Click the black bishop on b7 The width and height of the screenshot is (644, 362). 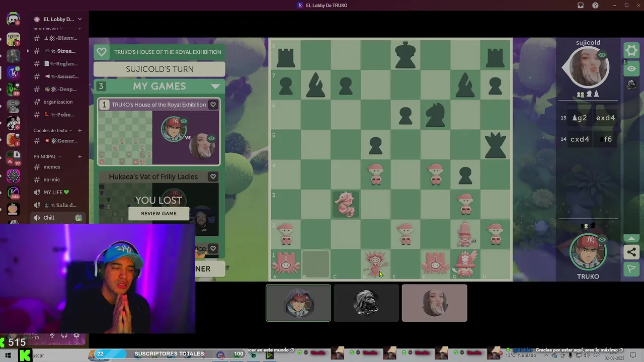point(315,85)
